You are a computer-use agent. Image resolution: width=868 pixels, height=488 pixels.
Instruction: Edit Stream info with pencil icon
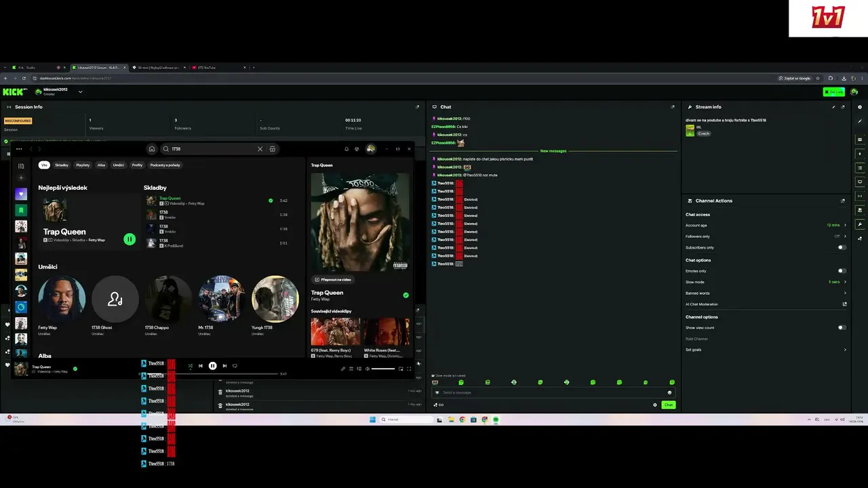coord(834,107)
